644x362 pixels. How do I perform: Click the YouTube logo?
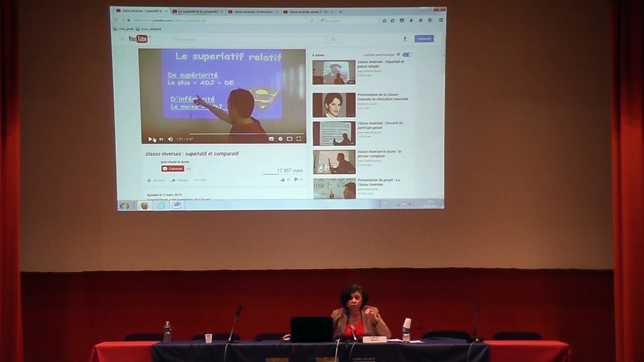(x=138, y=39)
